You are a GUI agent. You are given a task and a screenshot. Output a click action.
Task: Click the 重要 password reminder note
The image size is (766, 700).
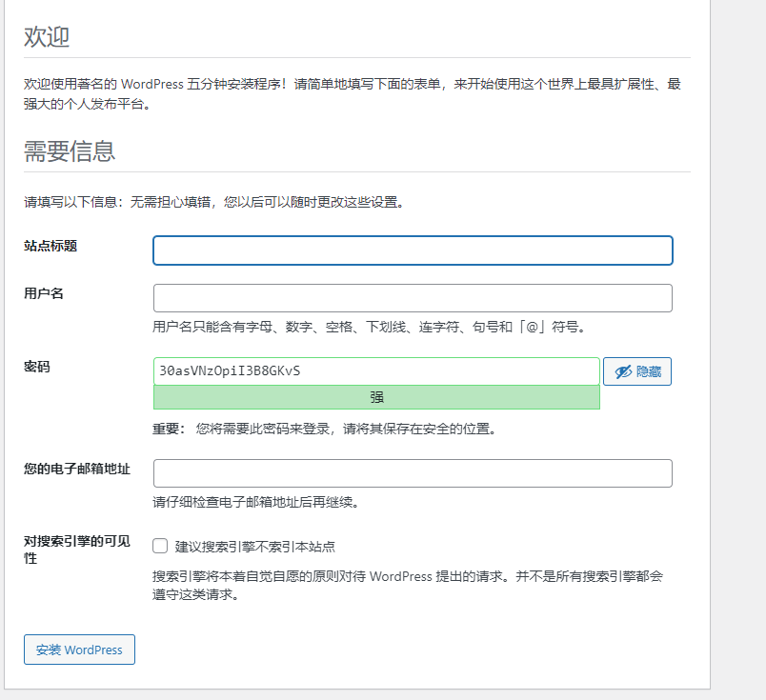click(324, 429)
